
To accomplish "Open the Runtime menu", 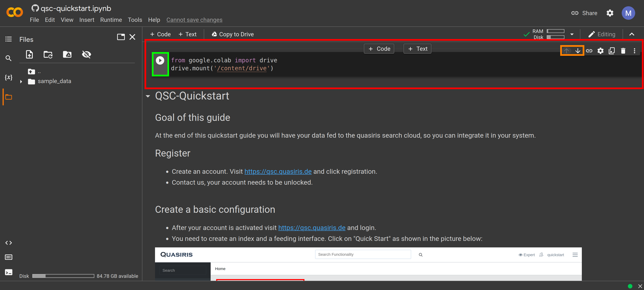I will [x=111, y=20].
